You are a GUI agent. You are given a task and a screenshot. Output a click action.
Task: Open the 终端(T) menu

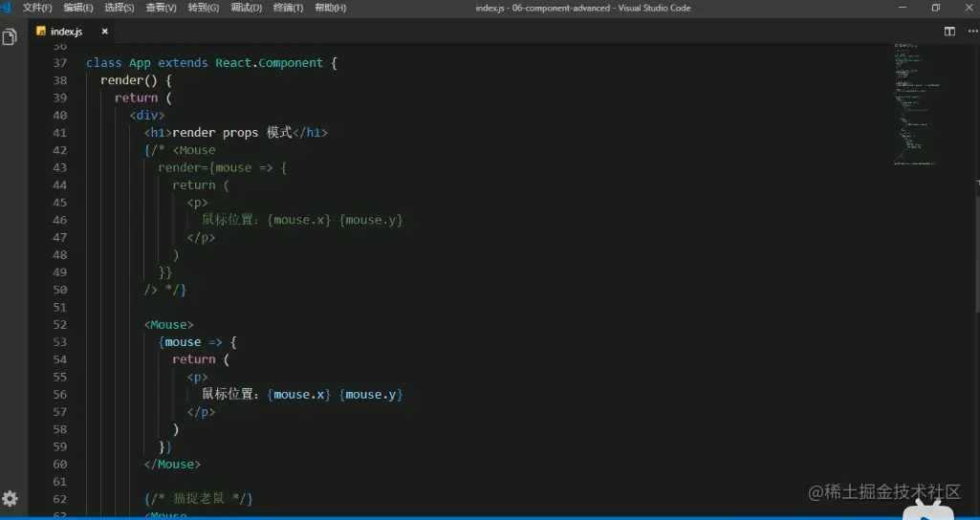tap(288, 8)
